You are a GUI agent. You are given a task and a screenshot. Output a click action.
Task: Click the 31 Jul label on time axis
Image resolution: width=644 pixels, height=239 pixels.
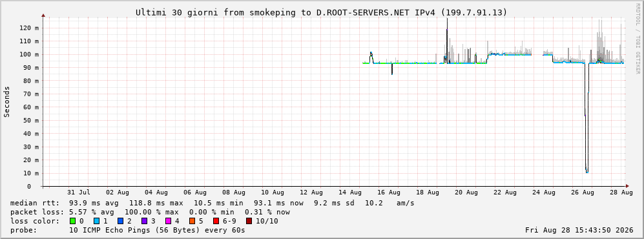coord(79,192)
